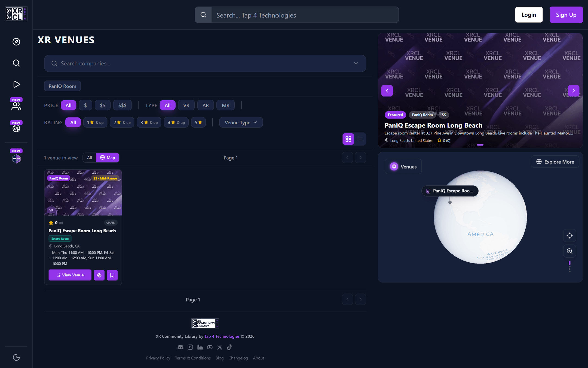Open the TikTok social link in footer
This screenshot has width=588, height=368.
coord(229,347)
